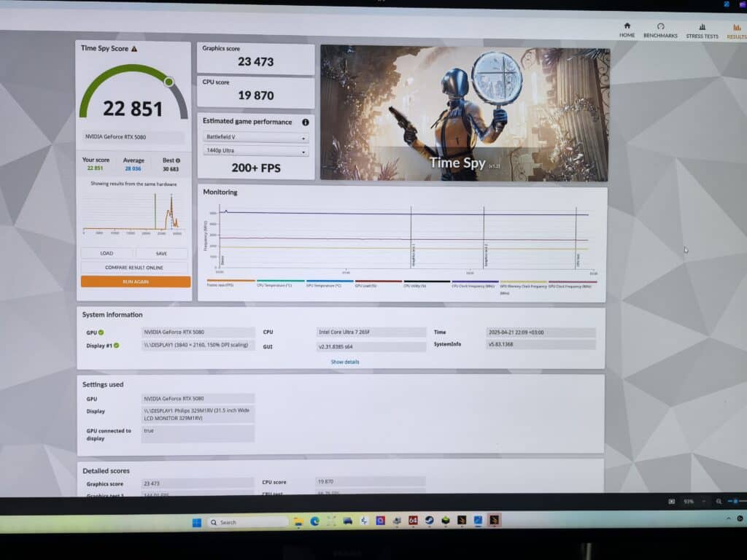Viewport: 747px width, 560px height.
Task: Click the warning icon beside Time Spy Score
Action: click(x=134, y=49)
